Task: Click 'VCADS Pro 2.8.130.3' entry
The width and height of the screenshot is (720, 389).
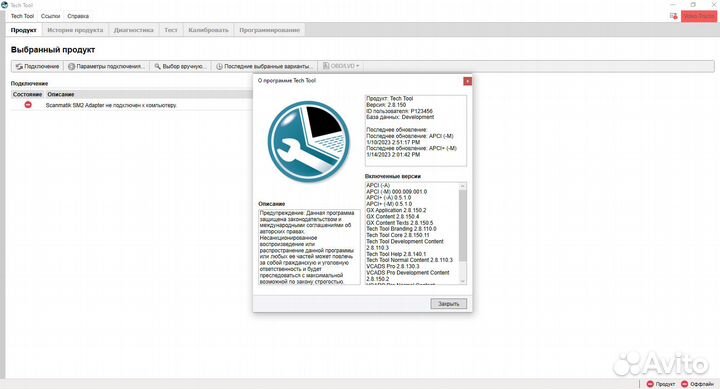Action: (392, 266)
